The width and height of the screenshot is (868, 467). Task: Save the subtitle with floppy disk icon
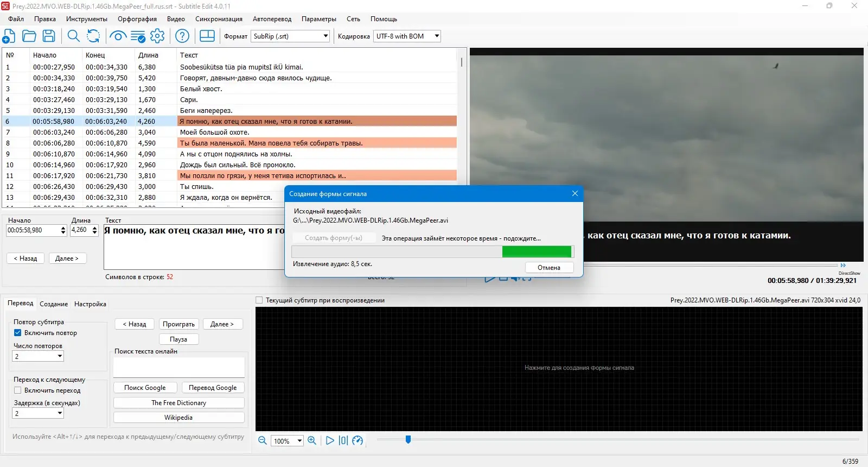[49, 36]
